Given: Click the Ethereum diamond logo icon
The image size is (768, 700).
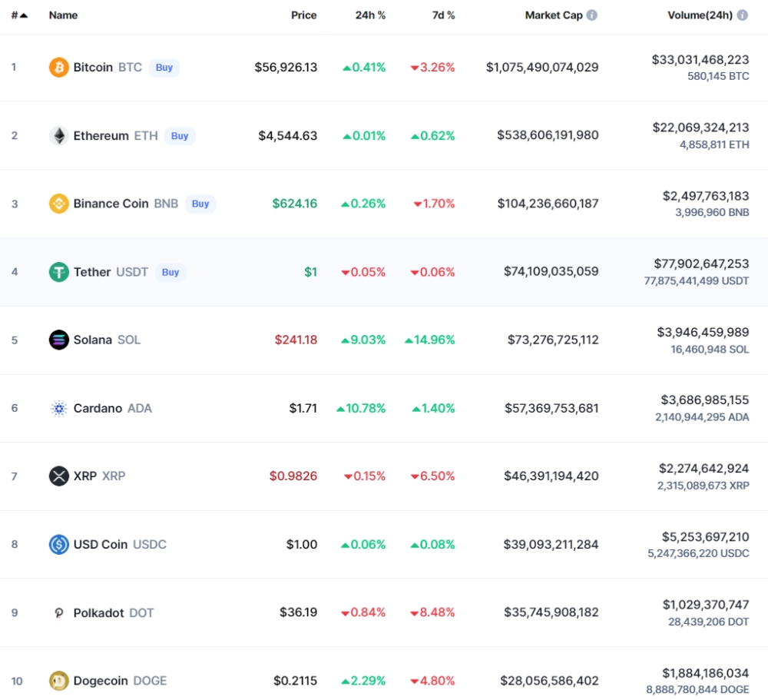Looking at the screenshot, I should click(59, 136).
